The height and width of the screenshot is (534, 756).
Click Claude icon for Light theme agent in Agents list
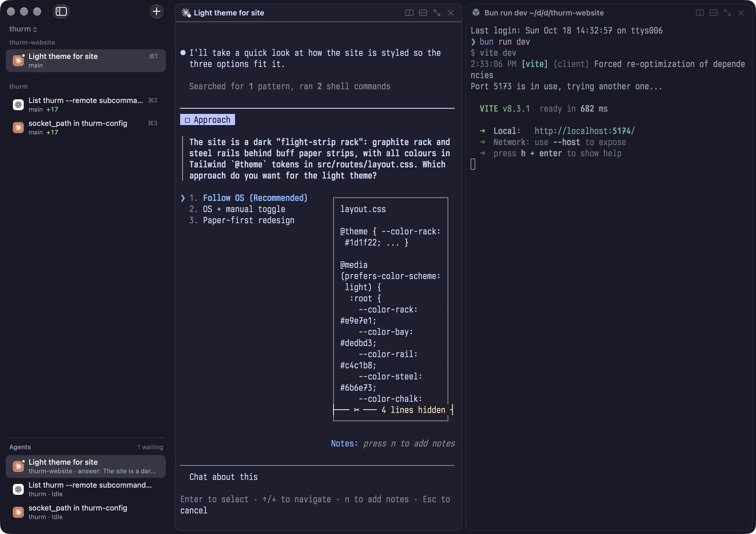coord(18,466)
